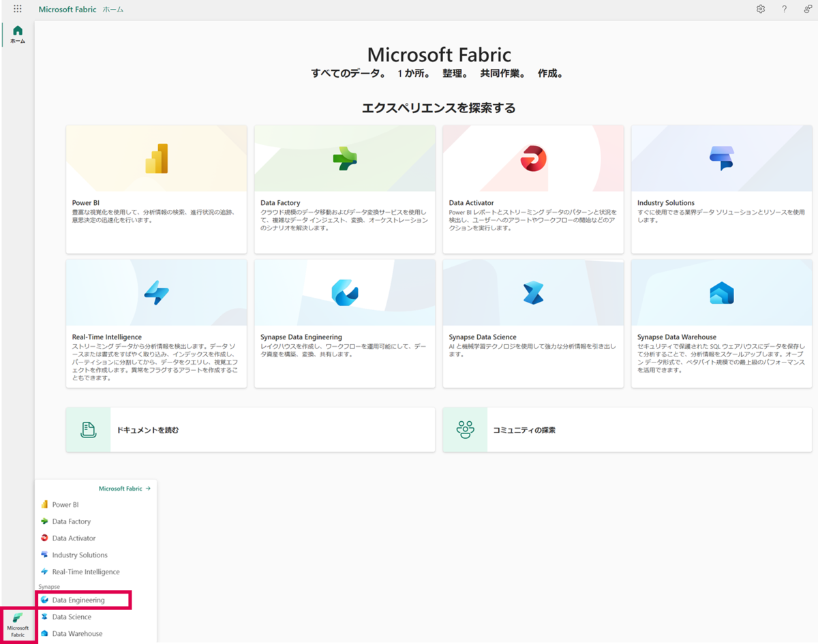Click the エクスペリエンスを探索する heading
818x644 pixels.
pyautogui.click(x=439, y=108)
